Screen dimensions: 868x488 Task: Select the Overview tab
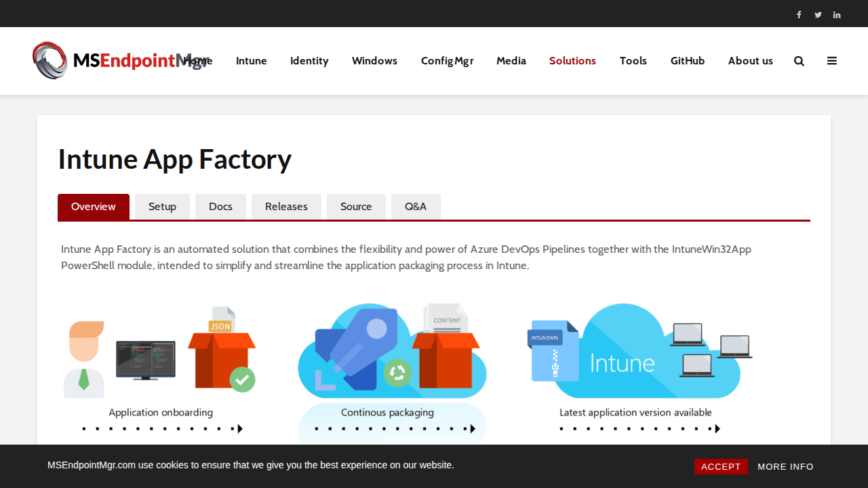pos(94,207)
